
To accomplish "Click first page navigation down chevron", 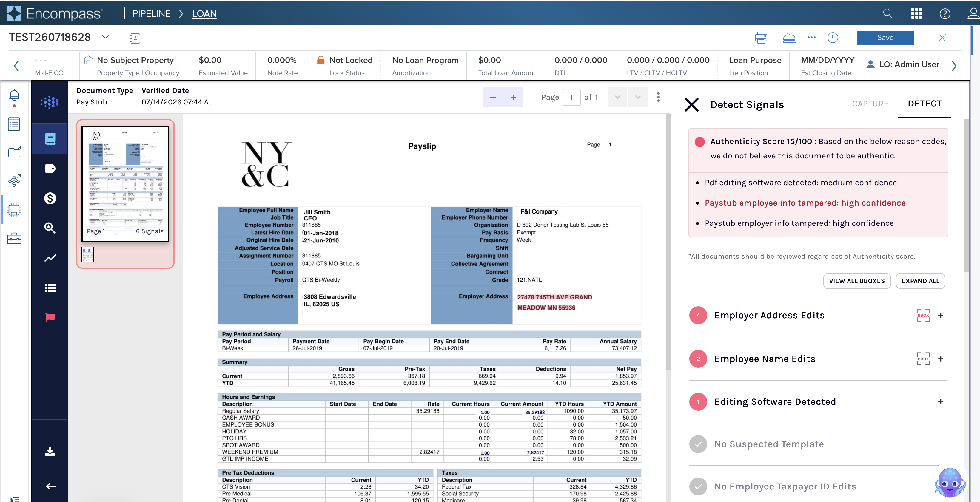I will point(617,97).
